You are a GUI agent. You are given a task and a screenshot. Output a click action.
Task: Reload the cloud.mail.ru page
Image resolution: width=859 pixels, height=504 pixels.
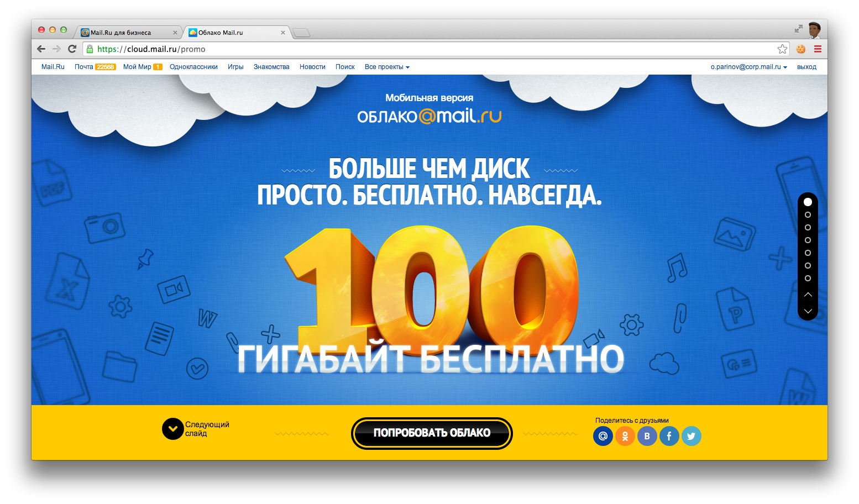point(72,49)
